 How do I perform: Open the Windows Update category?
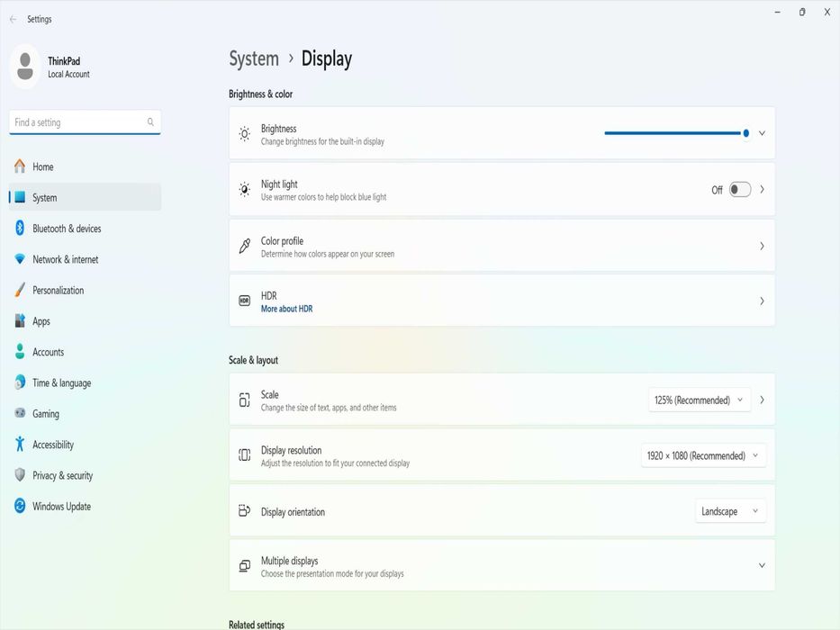coord(85,506)
